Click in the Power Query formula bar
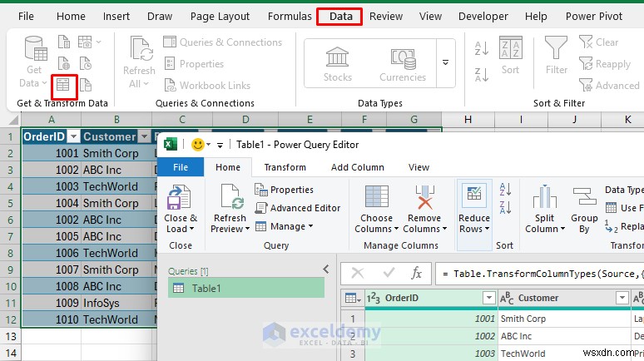The image size is (644, 361). coord(539,274)
